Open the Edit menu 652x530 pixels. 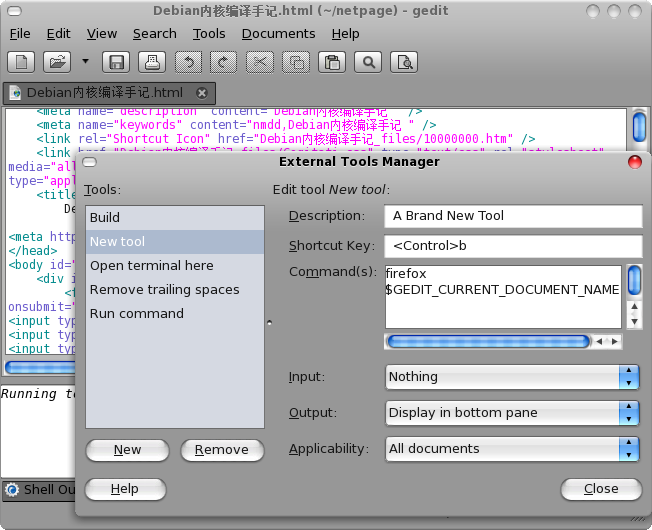point(59,34)
